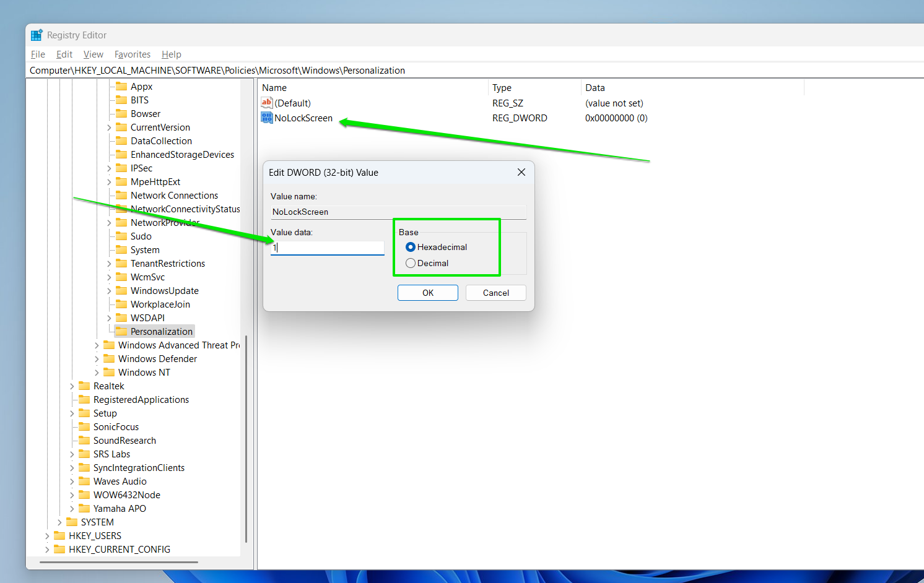Select the WSDAPI key label
This screenshot has height=583, width=924.
(x=147, y=318)
